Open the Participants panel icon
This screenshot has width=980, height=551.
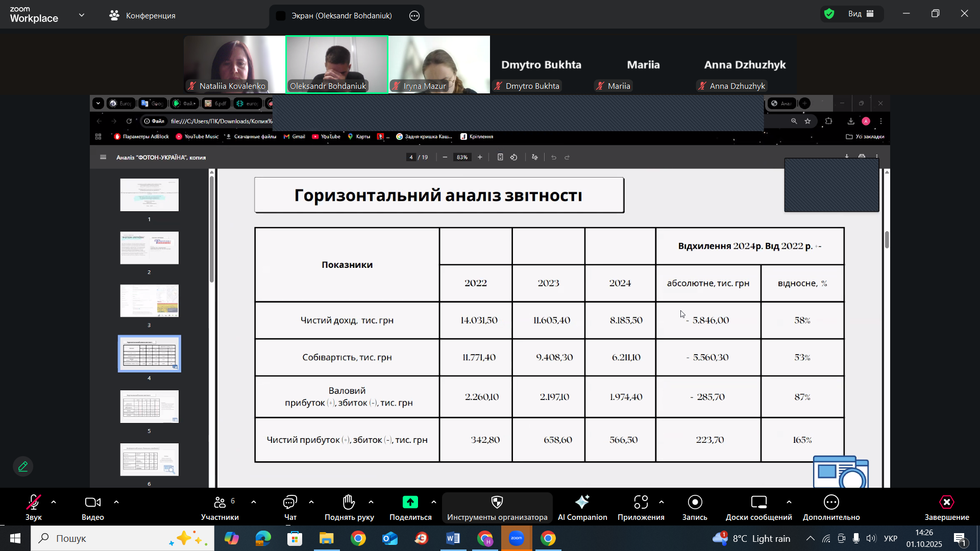pos(220,503)
